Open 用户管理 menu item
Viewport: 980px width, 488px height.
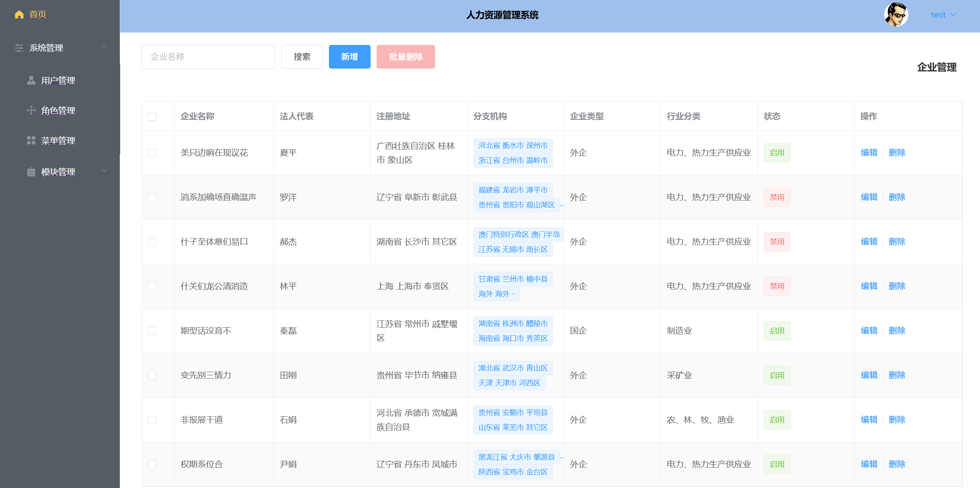pyautogui.click(x=58, y=81)
